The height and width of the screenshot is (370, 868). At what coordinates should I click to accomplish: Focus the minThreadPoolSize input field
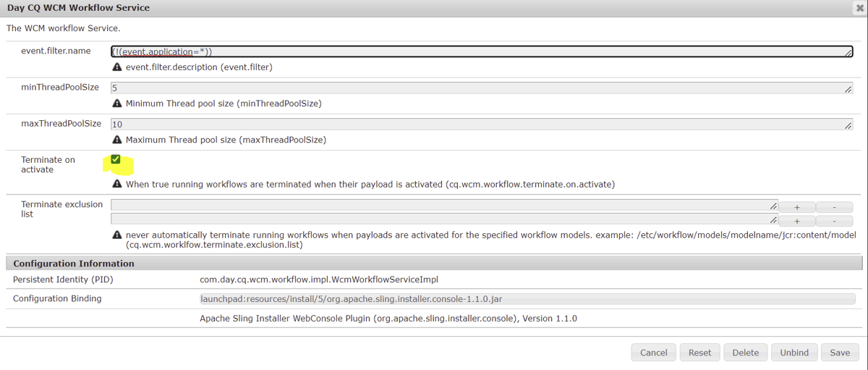tap(481, 88)
